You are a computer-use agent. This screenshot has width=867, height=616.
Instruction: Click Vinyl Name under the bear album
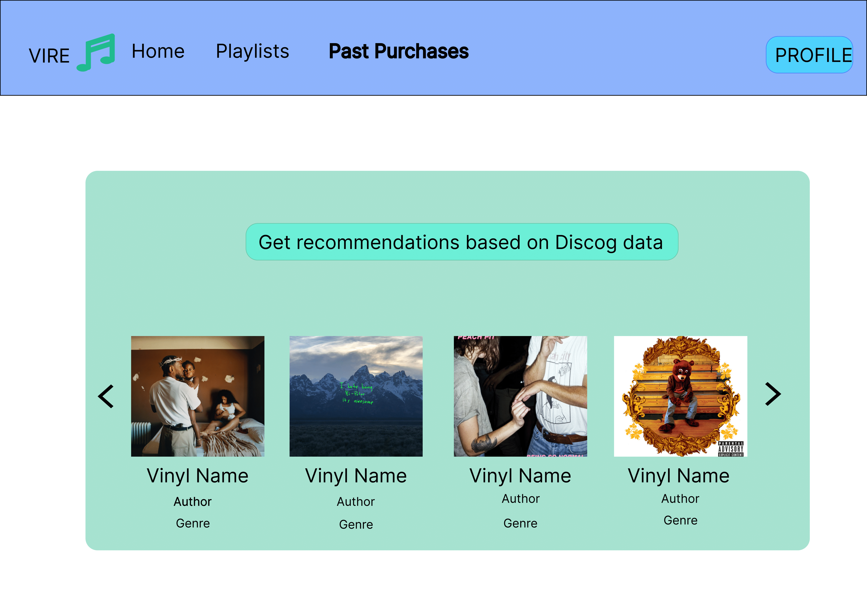pos(678,476)
